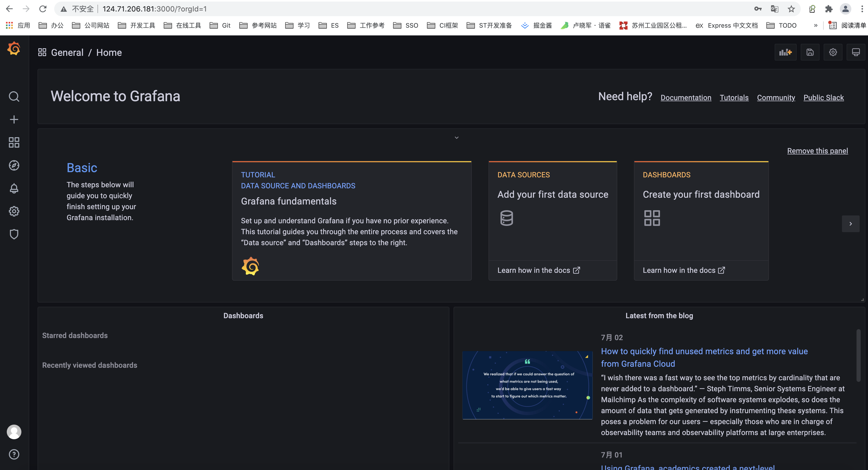This screenshot has width=868, height=470.
Task: Open the Help question mark icon
Action: click(14, 455)
